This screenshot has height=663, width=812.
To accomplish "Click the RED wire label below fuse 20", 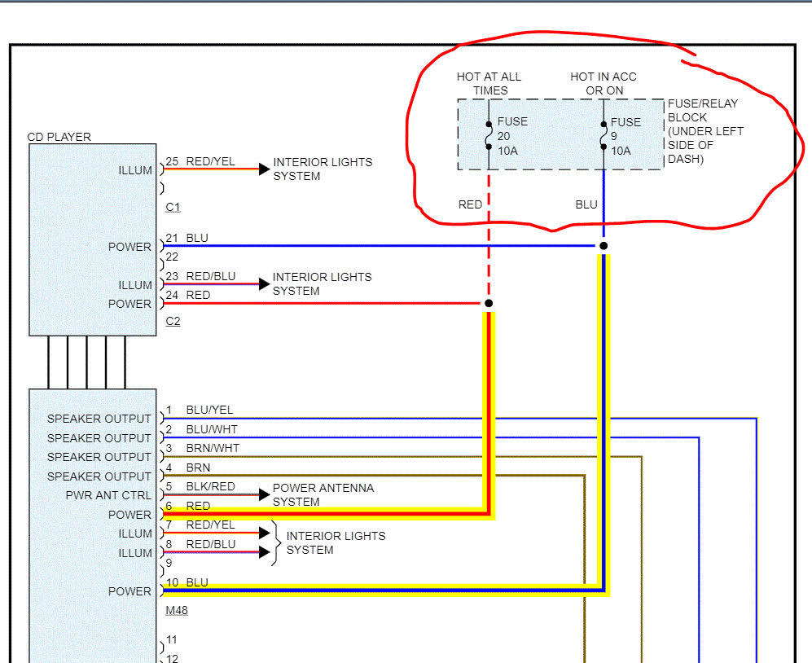I will coord(470,204).
